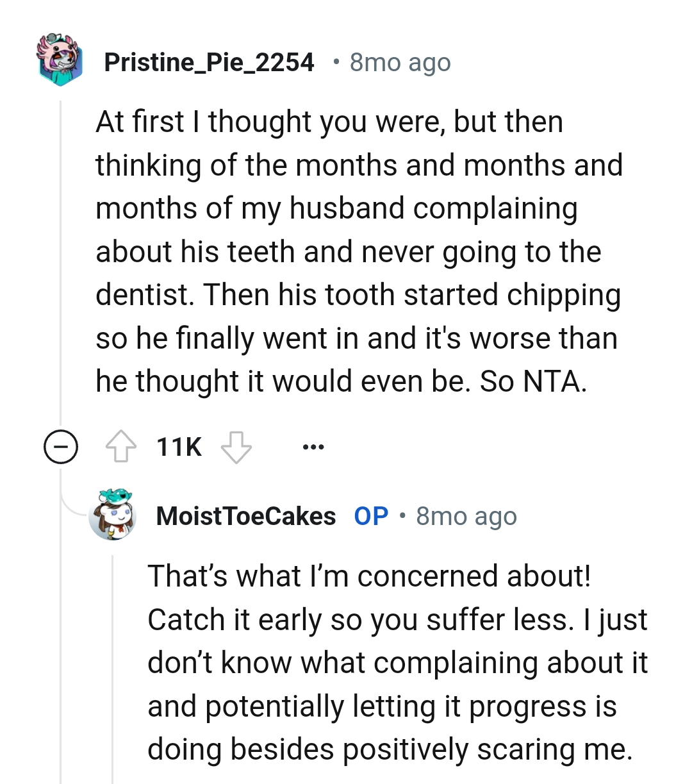Collapse via thread line beside Pristine_Pie_2254's comment
Viewport: 692px width, 784px height.
61,256
